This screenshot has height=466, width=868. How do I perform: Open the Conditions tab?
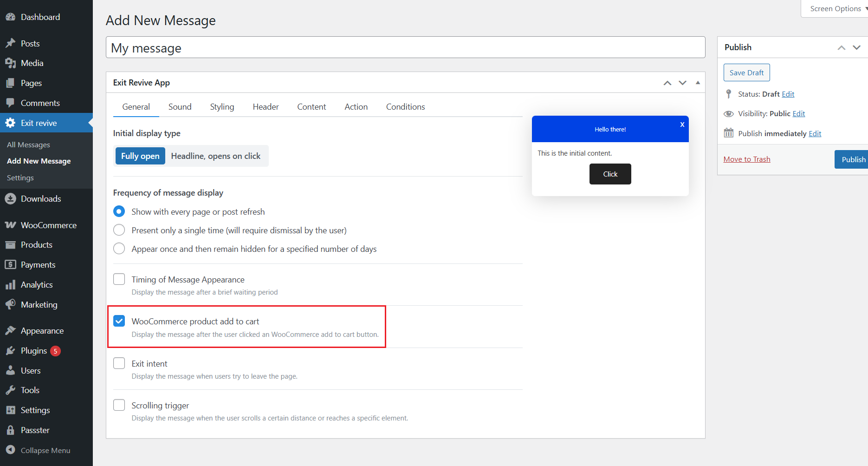tap(405, 107)
